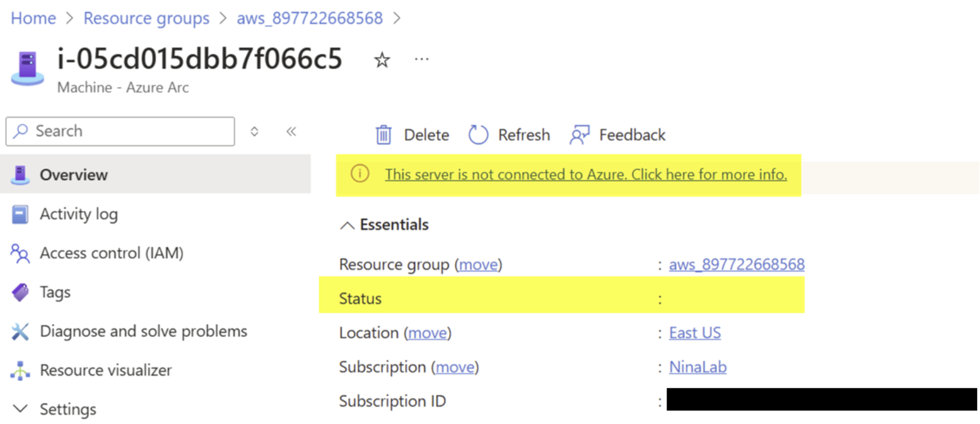The height and width of the screenshot is (424, 980).
Task: Click the Delete trash can icon
Action: pyautogui.click(x=384, y=135)
